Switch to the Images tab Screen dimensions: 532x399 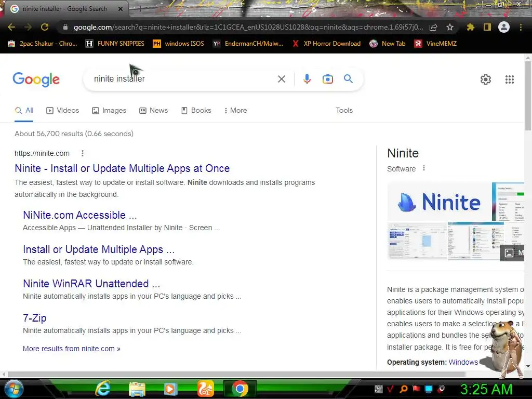(x=109, y=111)
